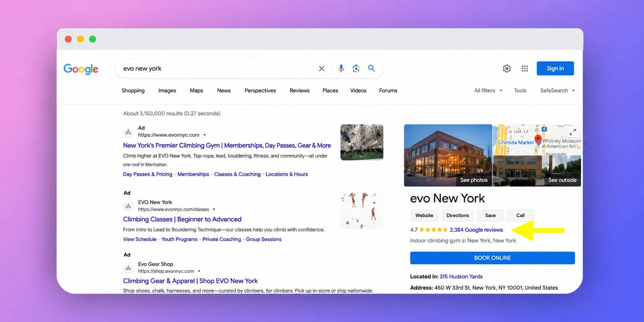Open Climbing Classes | Beginner to Advanced link

(182, 219)
